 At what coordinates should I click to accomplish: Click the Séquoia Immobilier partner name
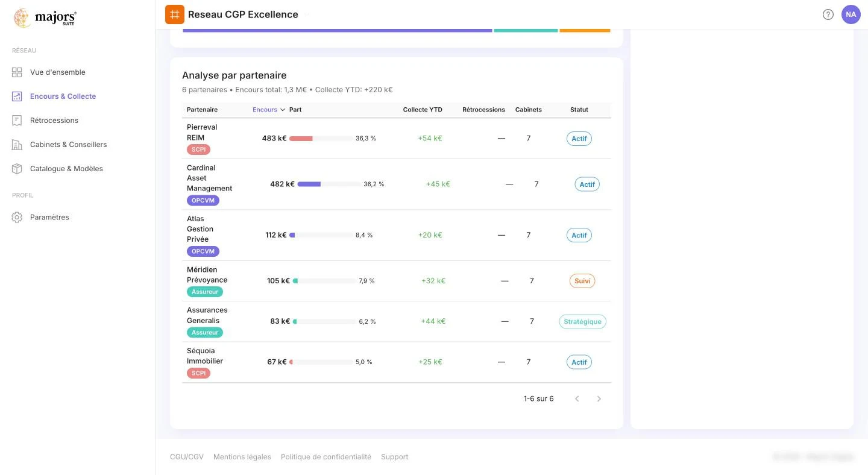coord(205,356)
